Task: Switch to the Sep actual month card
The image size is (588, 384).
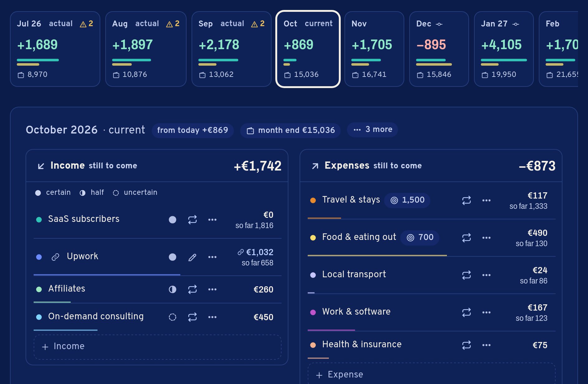Action: coord(231,49)
